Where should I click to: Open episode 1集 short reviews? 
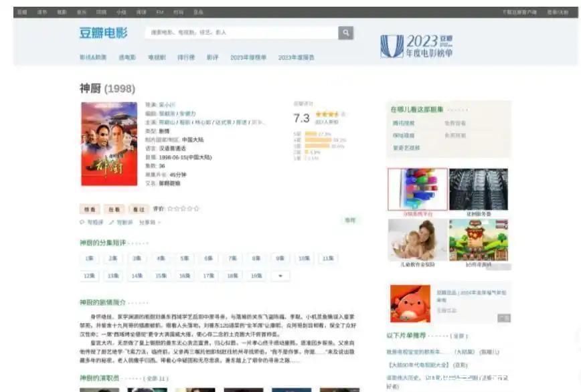(x=89, y=258)
